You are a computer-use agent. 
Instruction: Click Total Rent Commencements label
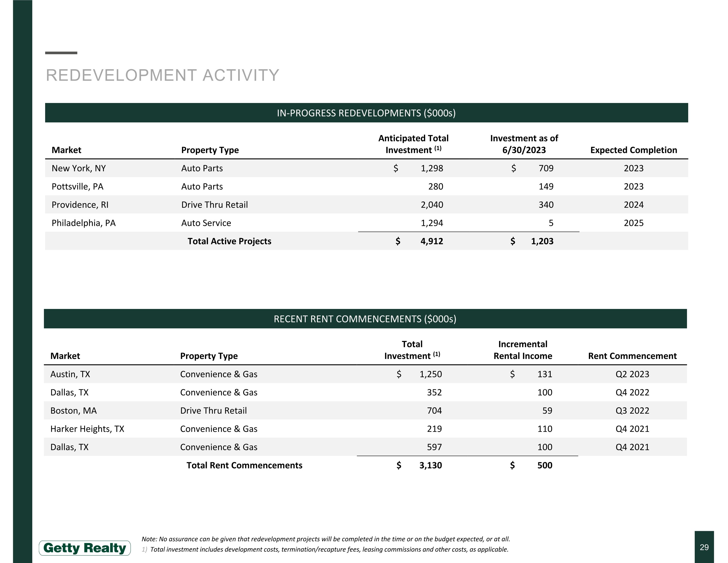click(x=244, y=465)
